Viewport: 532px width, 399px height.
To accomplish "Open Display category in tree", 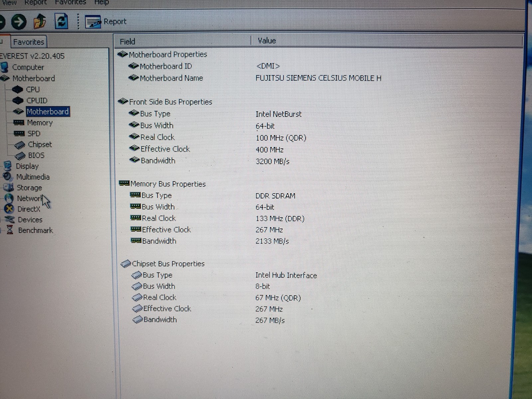I will (x=27, y=166).
